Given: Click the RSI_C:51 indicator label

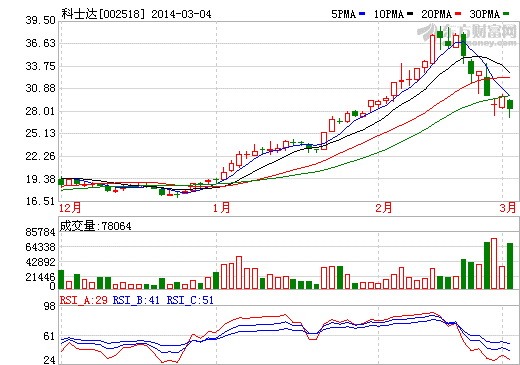Looking at the screenshot, I should coord(190,300).
